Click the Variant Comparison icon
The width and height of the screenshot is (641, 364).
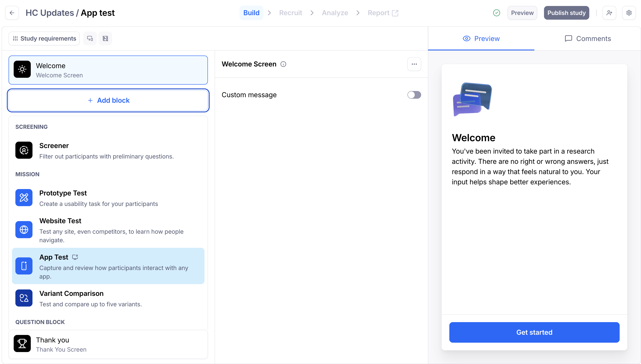[24, 298]
